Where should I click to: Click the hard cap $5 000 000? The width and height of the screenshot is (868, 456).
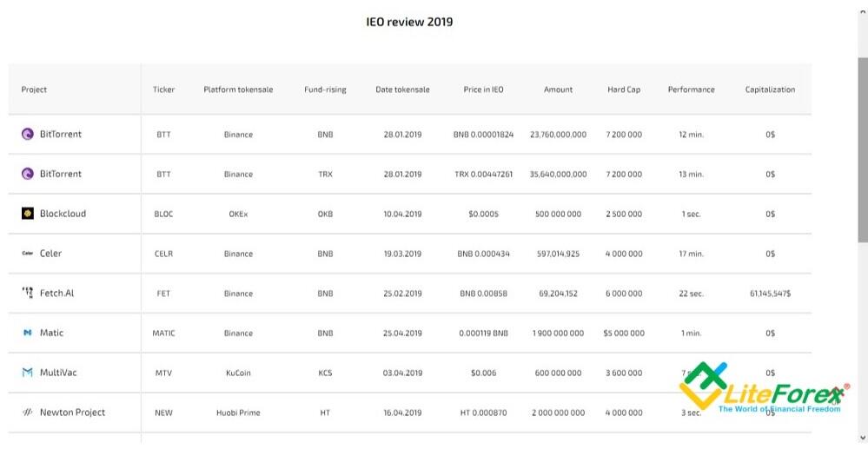pos(624,334)
